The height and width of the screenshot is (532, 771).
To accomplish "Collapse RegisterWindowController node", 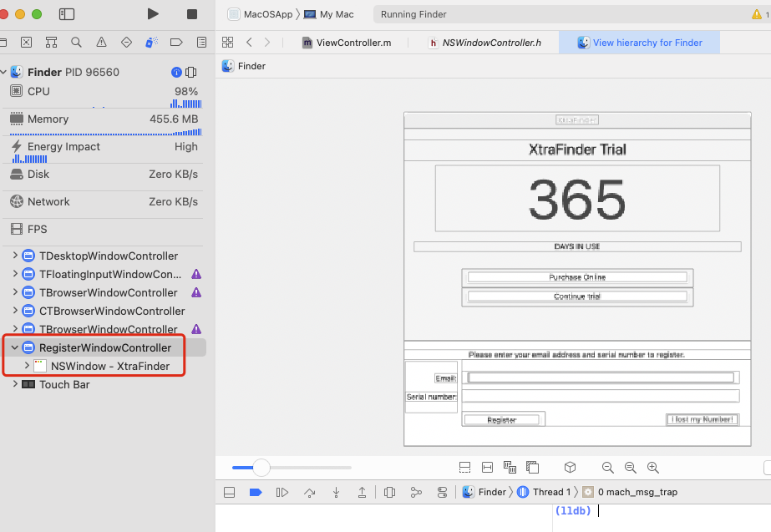I will (15, 347).
